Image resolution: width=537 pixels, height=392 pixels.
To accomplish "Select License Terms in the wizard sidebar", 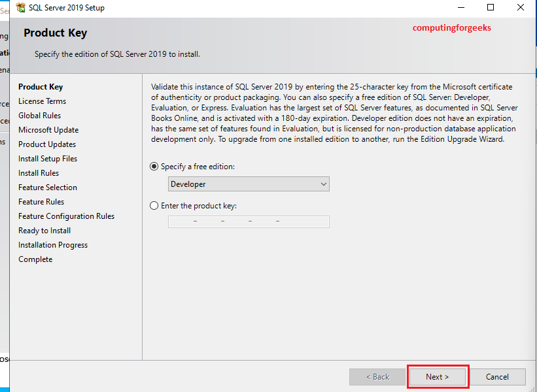I will [42, 101].
